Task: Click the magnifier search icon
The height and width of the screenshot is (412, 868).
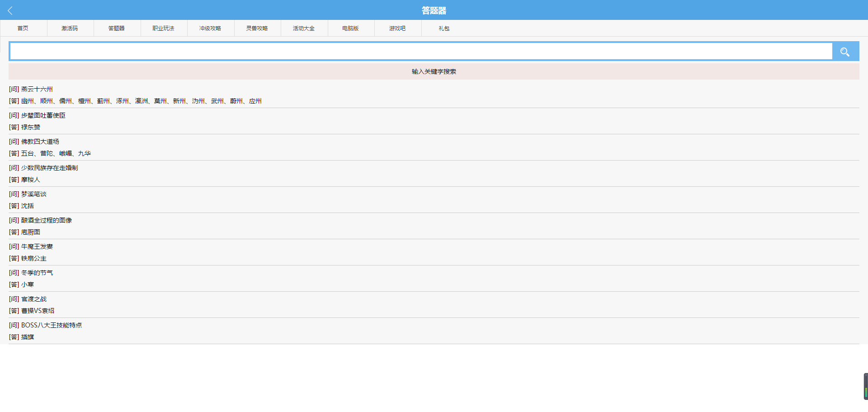Action: click(x=844, y=52)
